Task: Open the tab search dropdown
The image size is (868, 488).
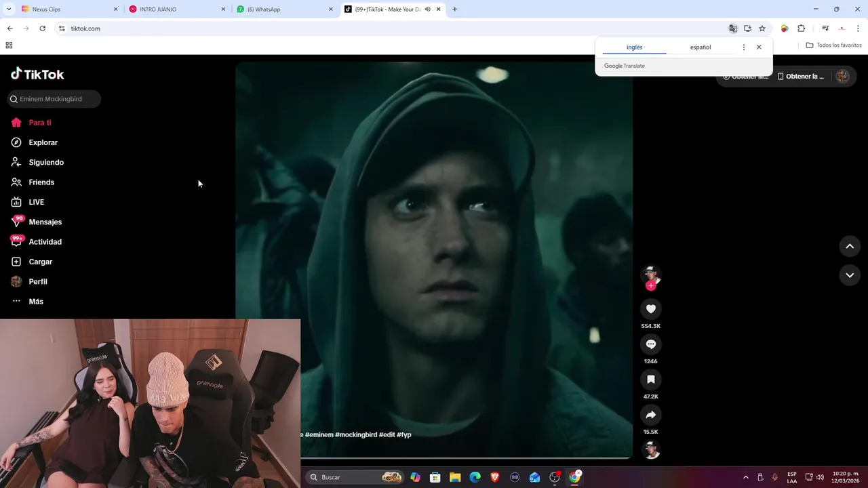Action: 9,9
